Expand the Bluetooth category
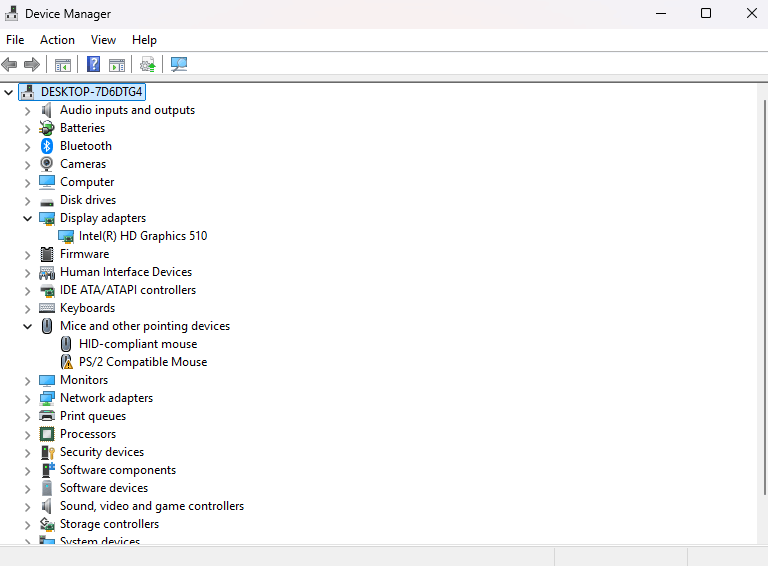This screenshot has height=566, width=768. (27, 147)
